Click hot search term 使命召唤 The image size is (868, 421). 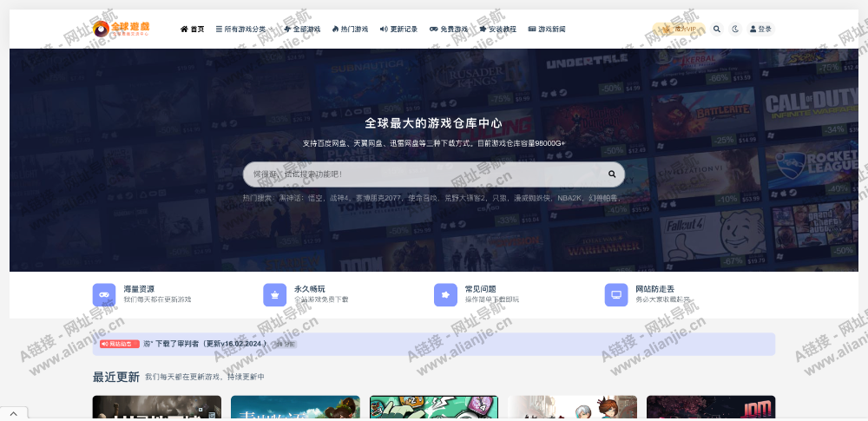pyautogui.click(x=421, y=198)
